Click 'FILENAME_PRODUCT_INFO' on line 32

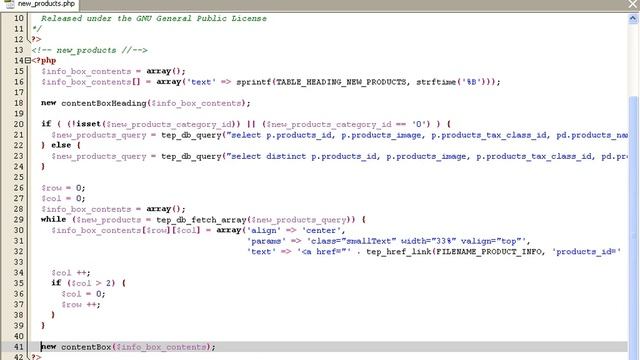(x=490, y=252)
